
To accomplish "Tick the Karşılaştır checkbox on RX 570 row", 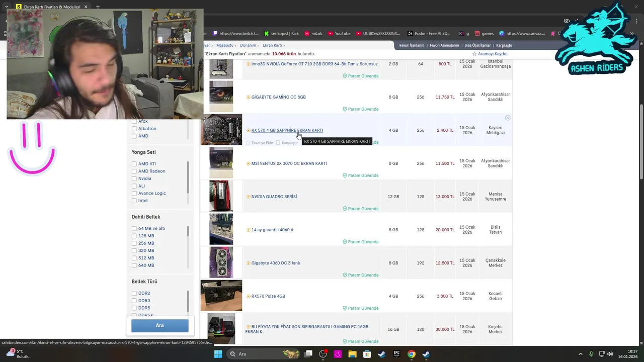I will click(278, 143).
